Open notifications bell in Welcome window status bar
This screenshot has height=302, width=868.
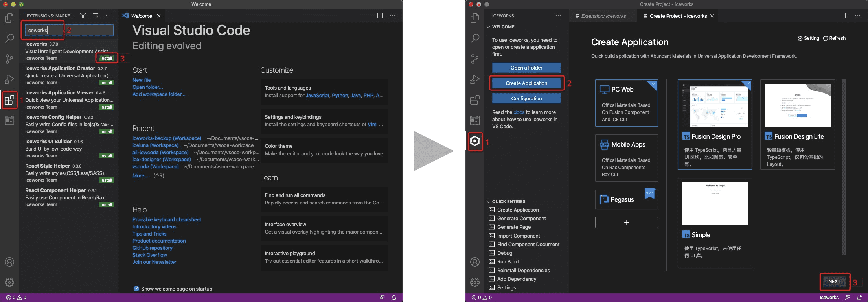point(394,298)
